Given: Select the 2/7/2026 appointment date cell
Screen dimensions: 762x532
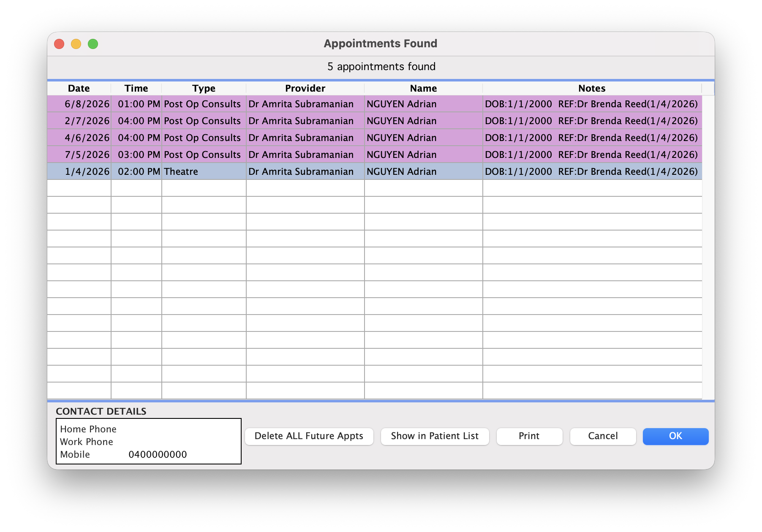Looking at the screenshot, I should pos(79,121).
